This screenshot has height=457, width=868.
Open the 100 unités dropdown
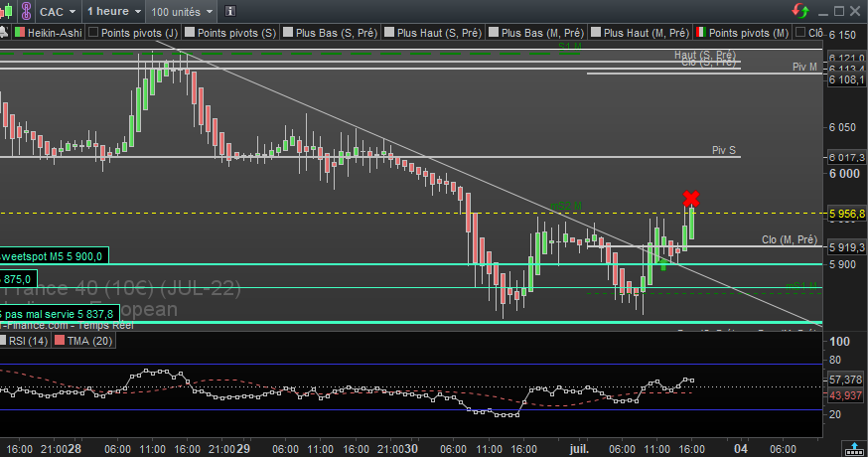(x=182, y=12)
